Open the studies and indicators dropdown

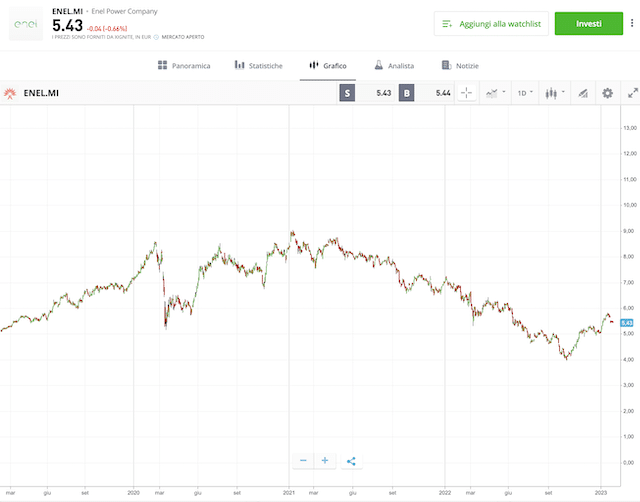[496, 93]
